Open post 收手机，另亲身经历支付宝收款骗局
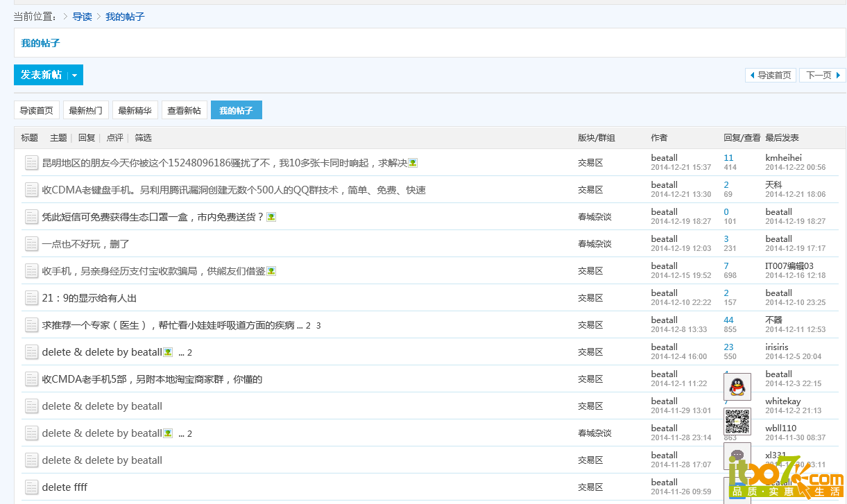Screen dimensions: 847x504 [x=154, y=271]
